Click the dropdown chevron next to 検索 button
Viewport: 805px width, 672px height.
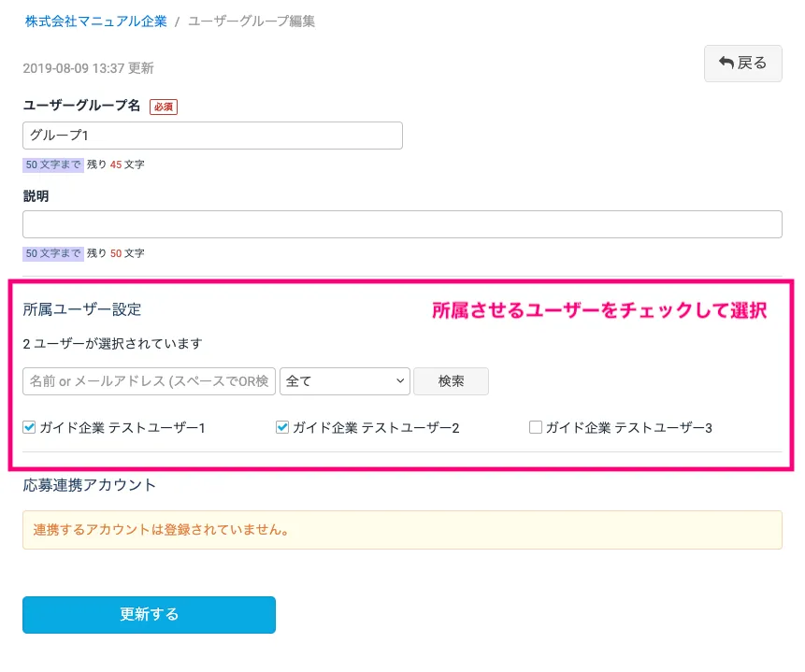402,381
